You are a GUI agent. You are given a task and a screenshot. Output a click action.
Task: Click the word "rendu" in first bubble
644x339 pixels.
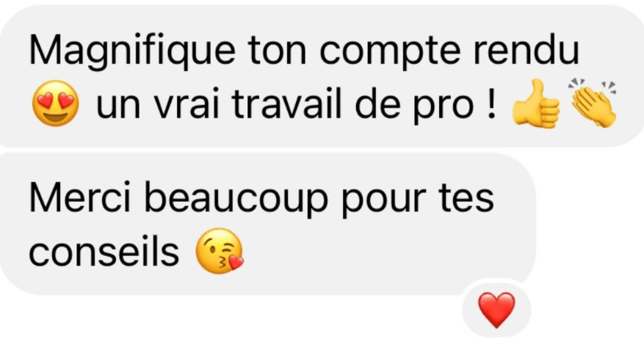point(526,50)
